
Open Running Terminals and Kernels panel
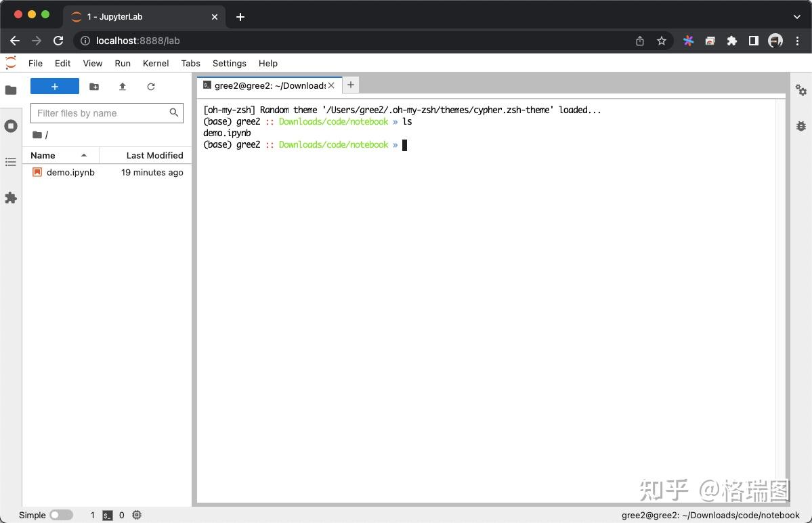[11, 126]
